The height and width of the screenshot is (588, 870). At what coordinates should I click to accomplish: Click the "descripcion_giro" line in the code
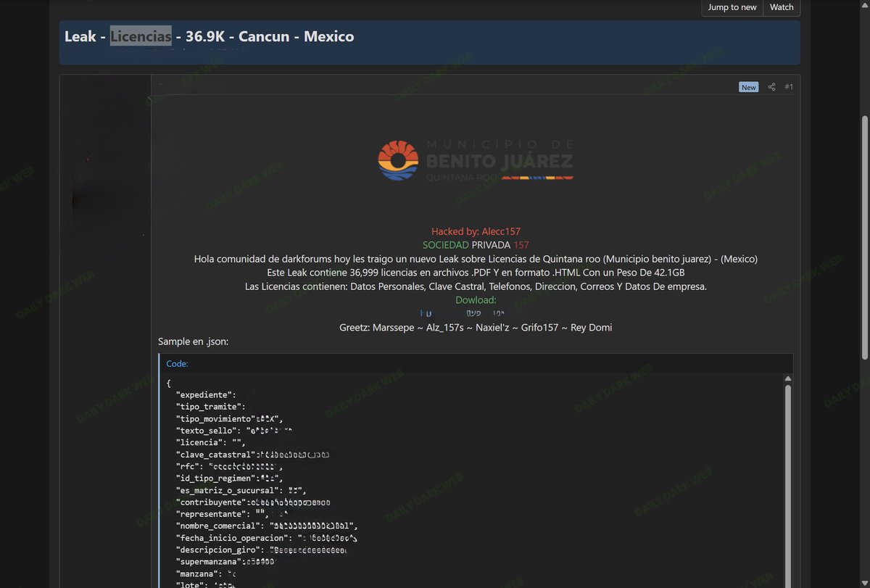tap(262, 550)
